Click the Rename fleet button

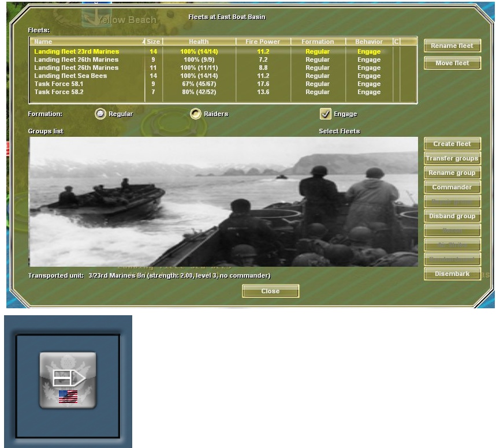[452, 46]
